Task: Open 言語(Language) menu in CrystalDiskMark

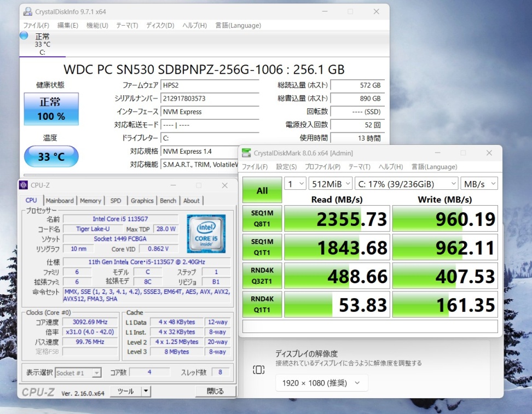Action: [x=434, y=167]
